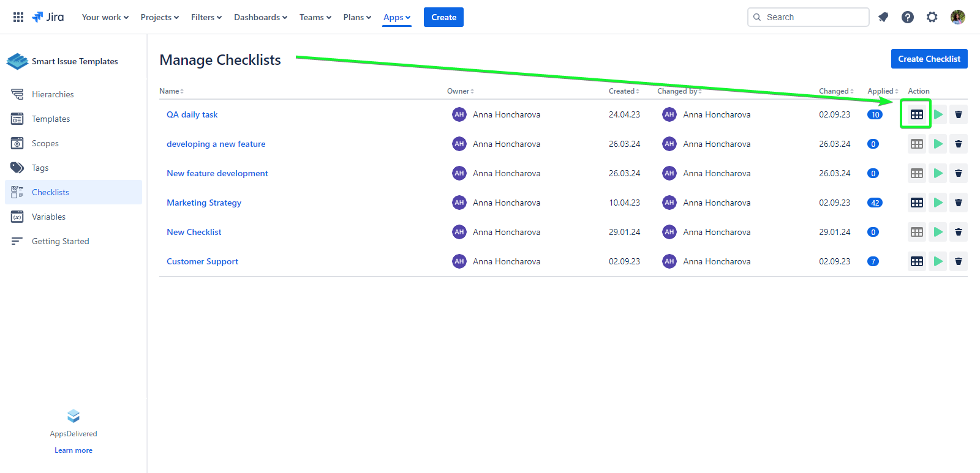Expand the Filters dropdown menu
The image size is (980, 473).
(206, 17)
